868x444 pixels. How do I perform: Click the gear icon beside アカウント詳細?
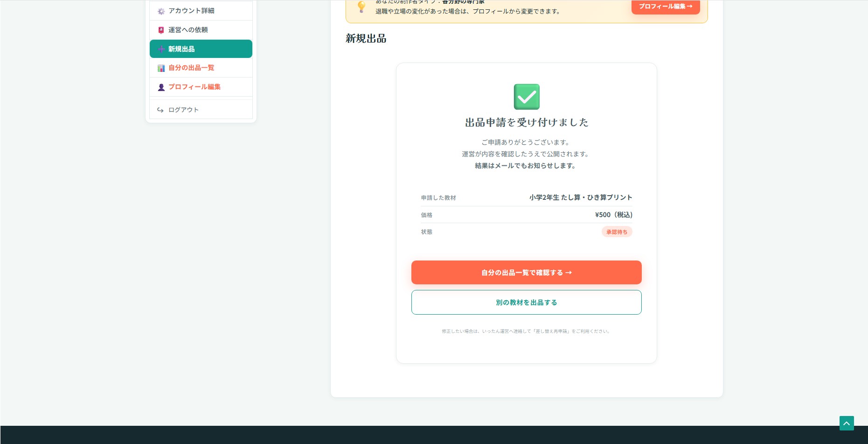[161, 11]
